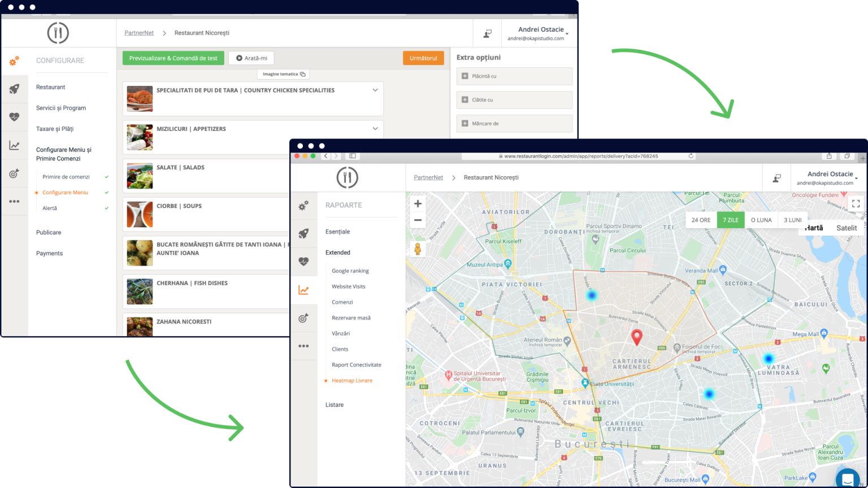Open Andrei Ostacie account dropdown in map window
868x488 pixels.
pos(832,178)
